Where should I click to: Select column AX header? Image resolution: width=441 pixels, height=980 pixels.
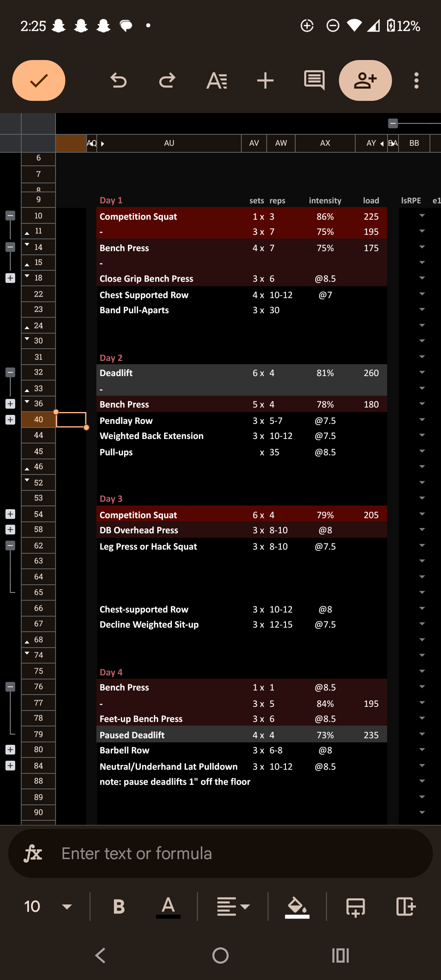(x=325, y=143)
